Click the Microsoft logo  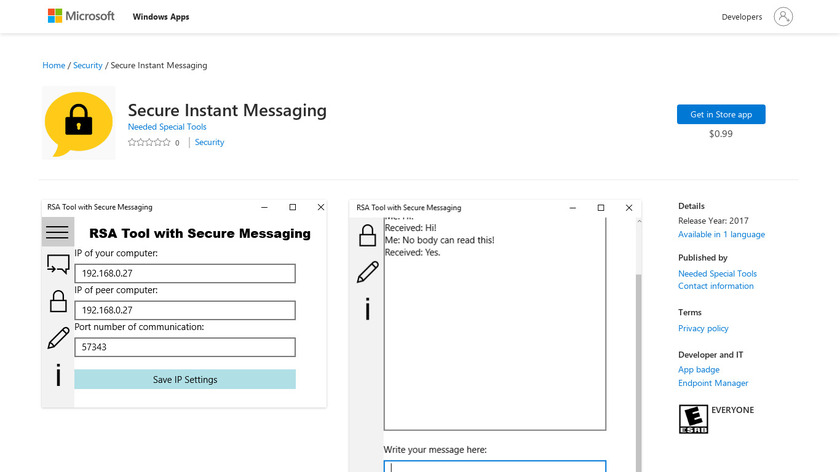pos(81,16)
